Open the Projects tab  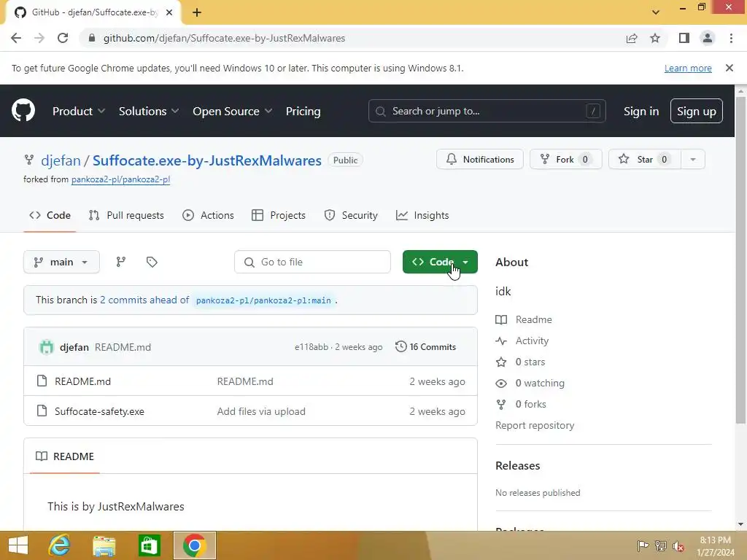click(x=279, y=215)
